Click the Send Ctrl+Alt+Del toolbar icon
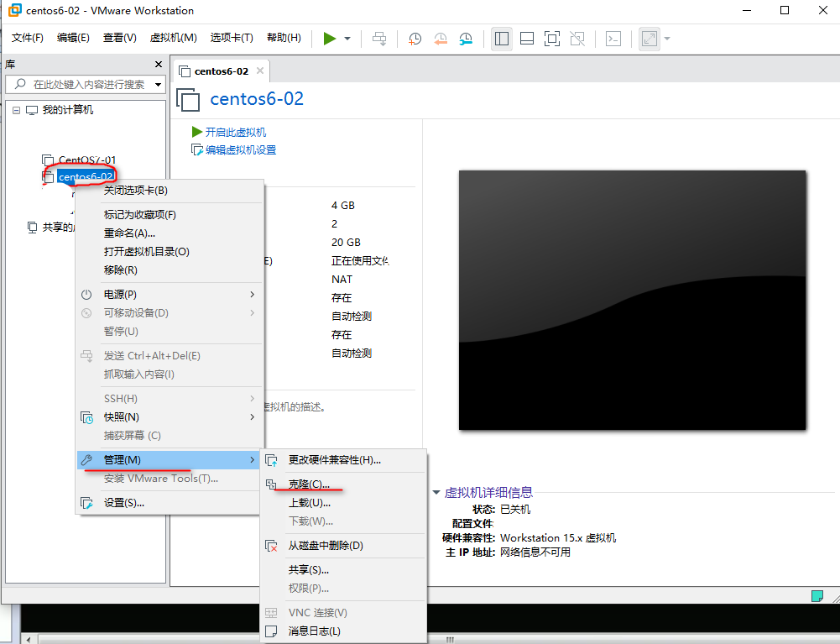The height and width of the screenshot is (644, 840). [379, 39]
